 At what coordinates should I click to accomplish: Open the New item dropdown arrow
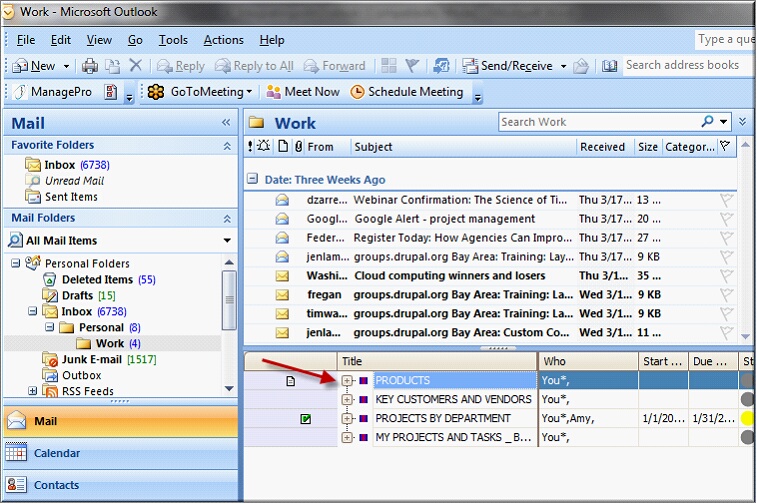(x=66, y=66)
